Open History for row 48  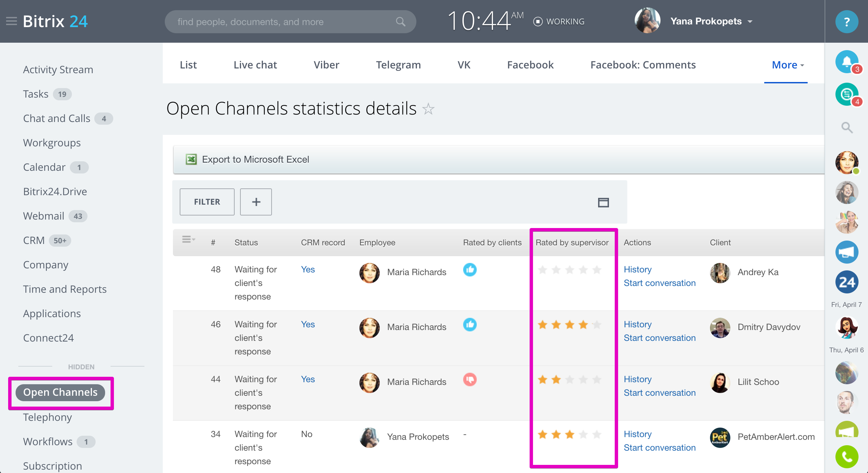pyautogui.click(x=637, y=269)
